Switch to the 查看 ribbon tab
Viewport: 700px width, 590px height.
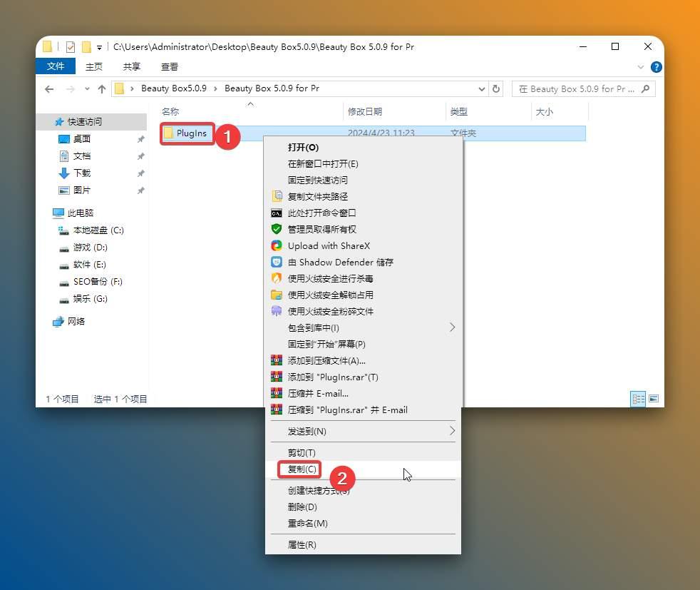169,66
